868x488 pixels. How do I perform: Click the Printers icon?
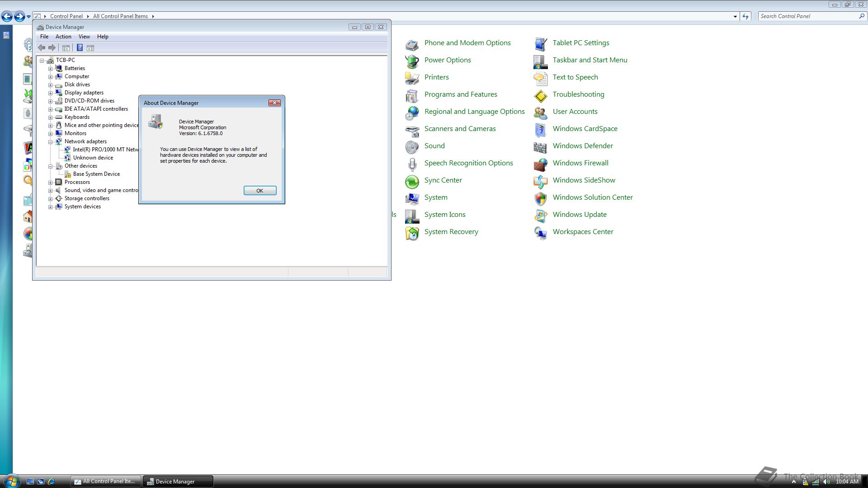pos(412,78)
